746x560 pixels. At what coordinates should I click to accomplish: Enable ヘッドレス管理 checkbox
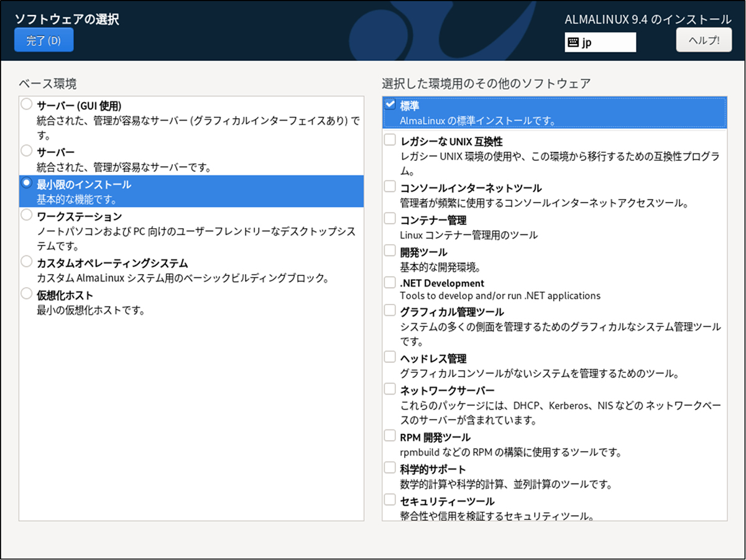click(x=390, y=357)
